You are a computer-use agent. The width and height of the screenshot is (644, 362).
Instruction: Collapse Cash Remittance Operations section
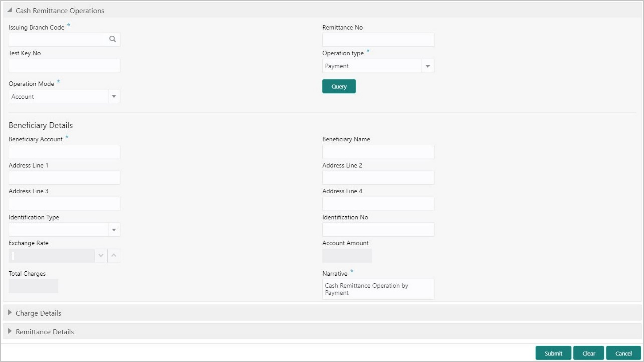pos(10,11)
